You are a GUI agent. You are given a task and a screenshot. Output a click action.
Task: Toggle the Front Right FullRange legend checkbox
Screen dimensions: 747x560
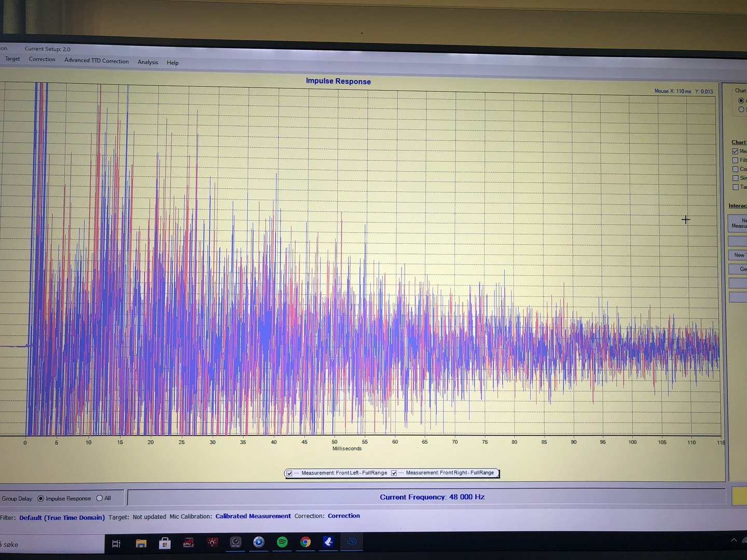(394, 473)
